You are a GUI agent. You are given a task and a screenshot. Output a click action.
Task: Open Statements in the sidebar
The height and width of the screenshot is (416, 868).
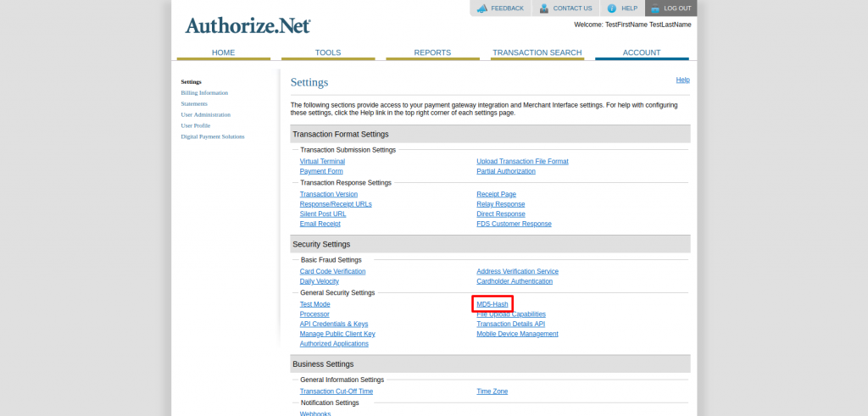click(x=194, y=104)
